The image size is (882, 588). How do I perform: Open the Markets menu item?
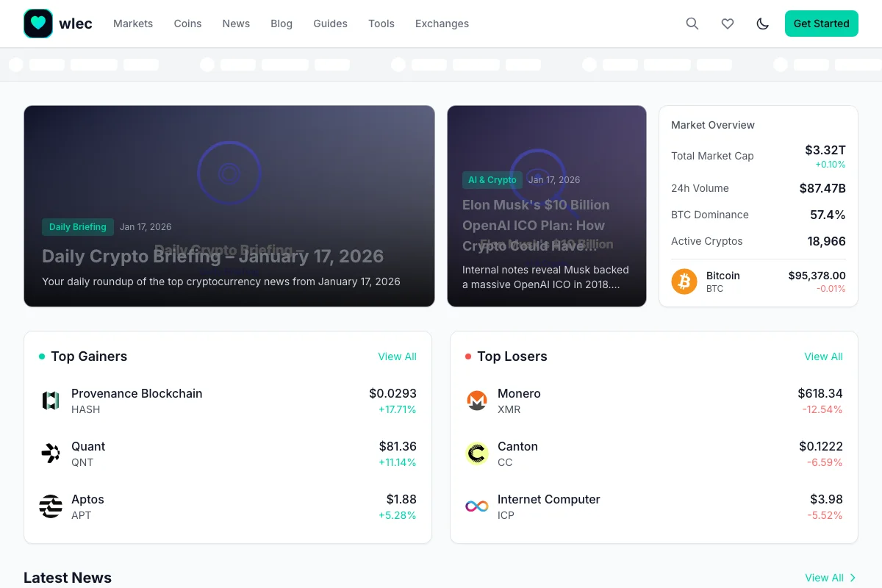coord(133,24)
